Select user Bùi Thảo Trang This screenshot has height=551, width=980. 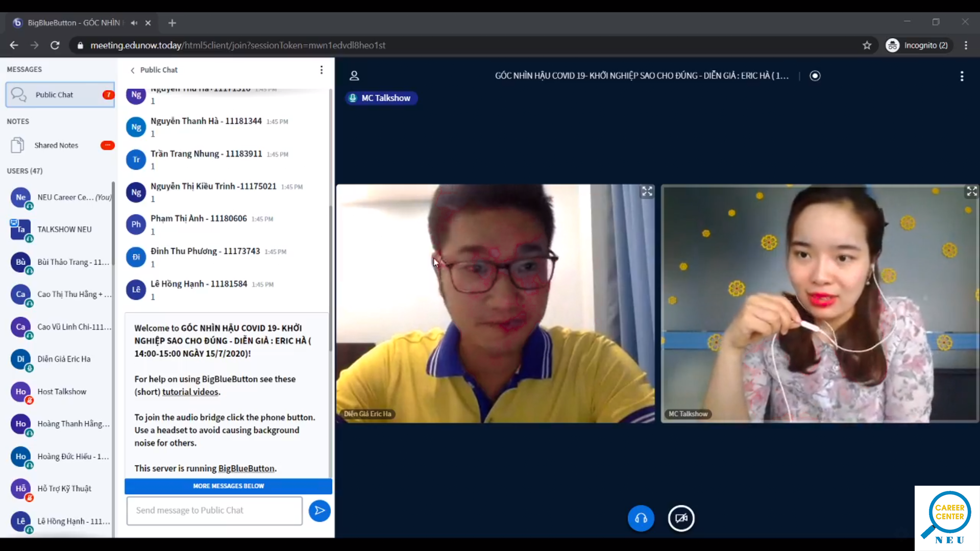[x=60, y=262]
